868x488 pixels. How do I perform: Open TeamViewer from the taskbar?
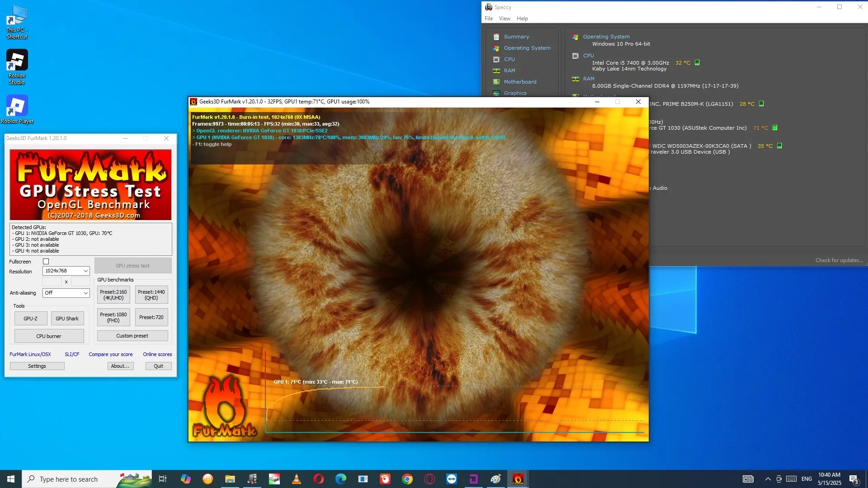(452, 479)
